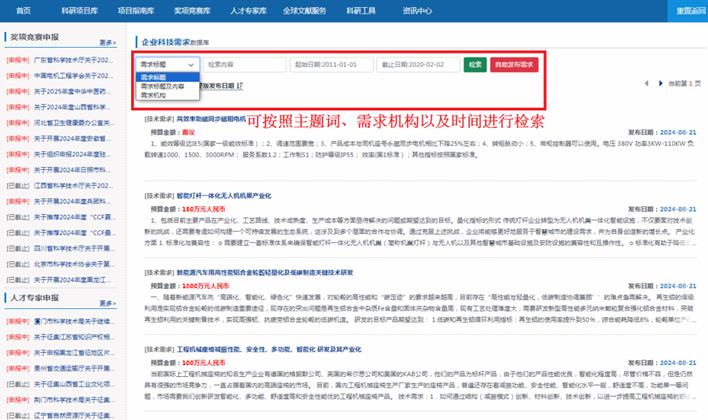Go to next results page arrow
Image resolution: width=708 pixels, height=420 pixels.
pyautogui.click(x=661, y=84)
